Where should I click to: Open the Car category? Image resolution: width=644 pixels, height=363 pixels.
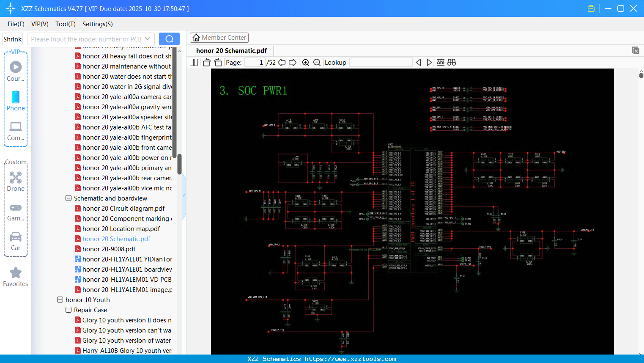[16, 241]
